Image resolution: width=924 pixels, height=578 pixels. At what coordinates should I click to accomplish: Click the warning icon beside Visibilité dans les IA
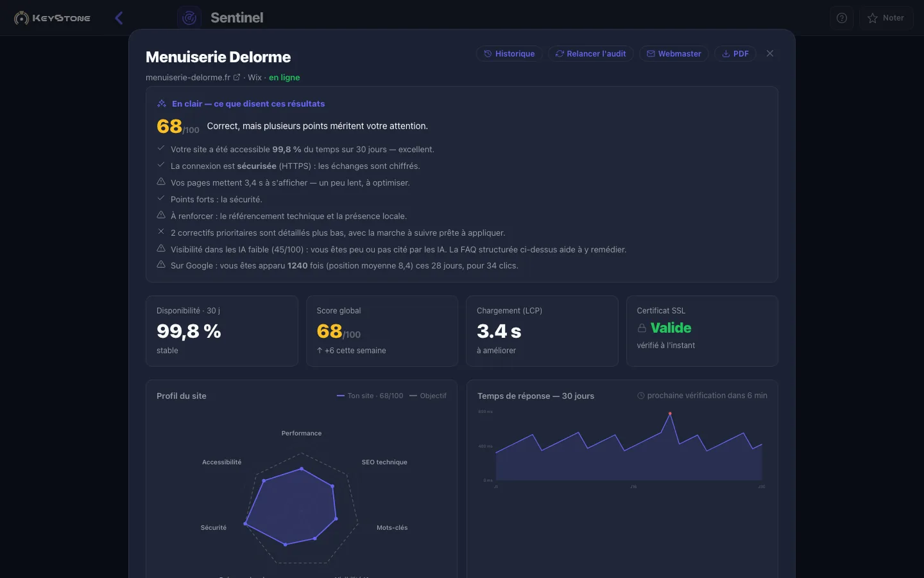point(161,249)
